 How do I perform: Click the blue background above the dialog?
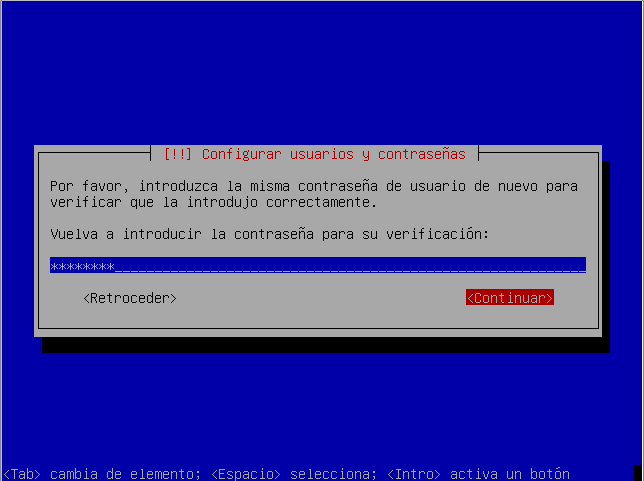322,72
